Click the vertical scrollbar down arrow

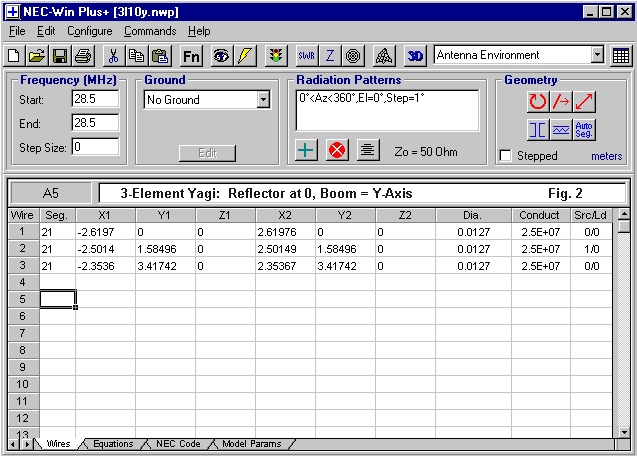[624, 430]
